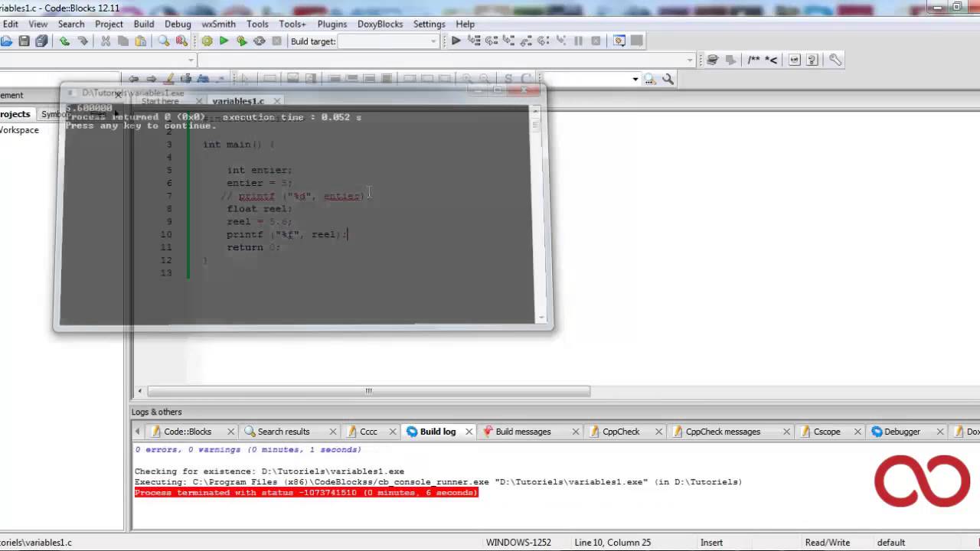Click the black magnifier next to the search box

(x=668, y=79)
